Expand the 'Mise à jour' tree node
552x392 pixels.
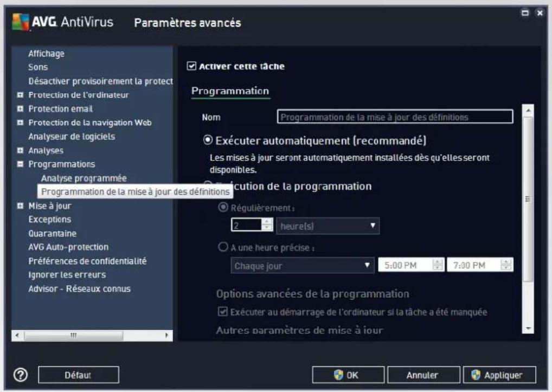coord(21,205)
